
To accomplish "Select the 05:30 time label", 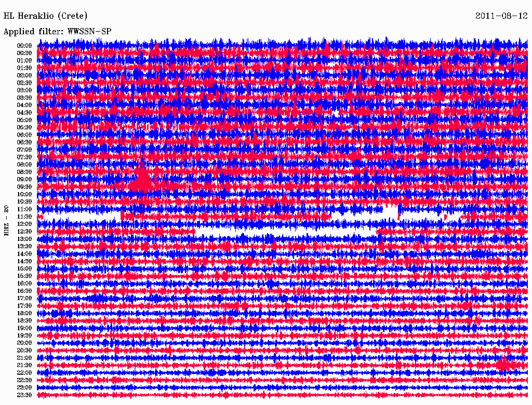I will coord(24,127).
